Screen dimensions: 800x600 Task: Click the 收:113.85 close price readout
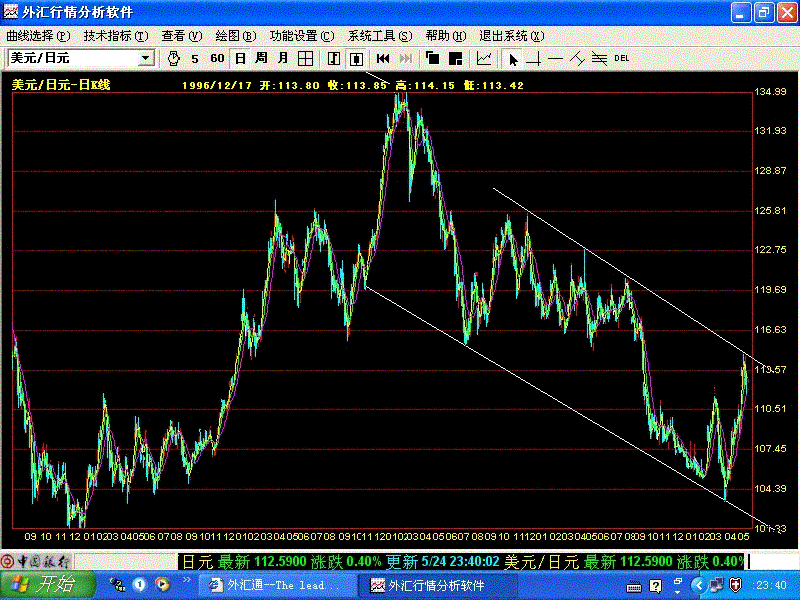[358, 85]
